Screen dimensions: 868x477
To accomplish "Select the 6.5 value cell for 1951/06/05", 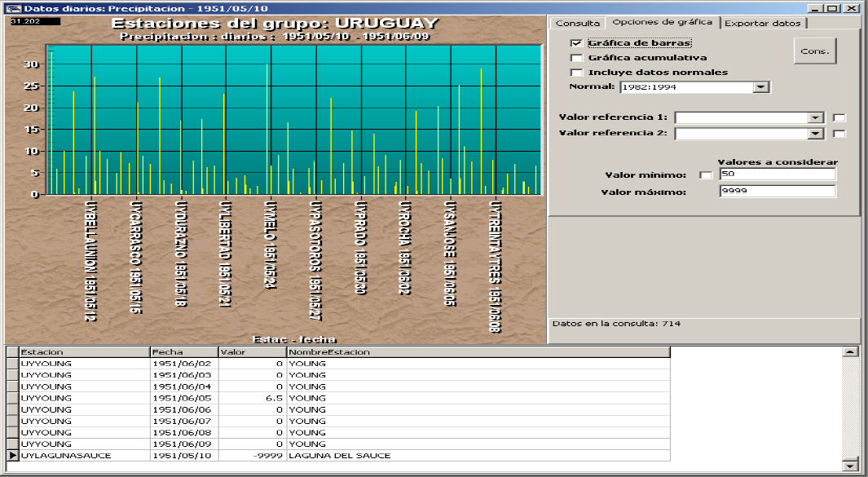I will click(252, 398).
